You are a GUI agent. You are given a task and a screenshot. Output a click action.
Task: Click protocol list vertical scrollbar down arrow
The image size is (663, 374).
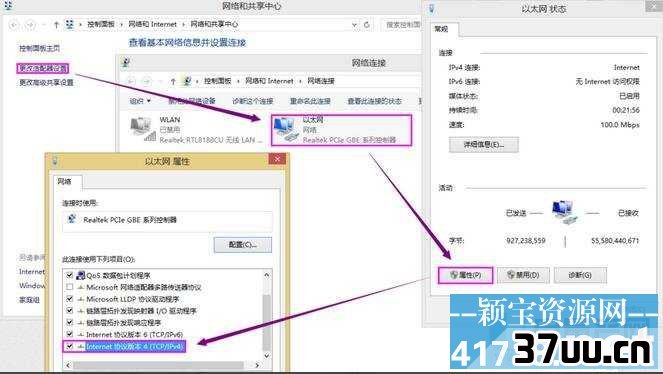(x=267, y=355)
